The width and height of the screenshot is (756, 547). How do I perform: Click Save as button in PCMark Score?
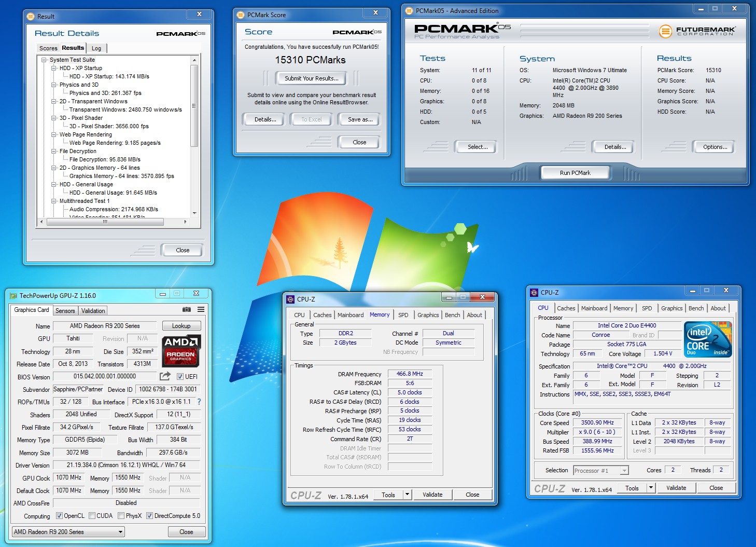tap(360, 119)
